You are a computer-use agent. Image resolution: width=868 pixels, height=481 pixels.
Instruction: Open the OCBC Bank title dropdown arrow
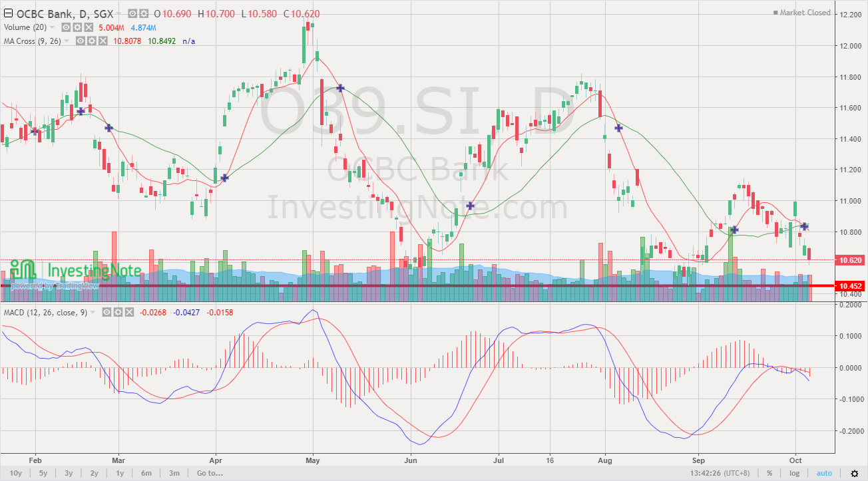(118, 13)
